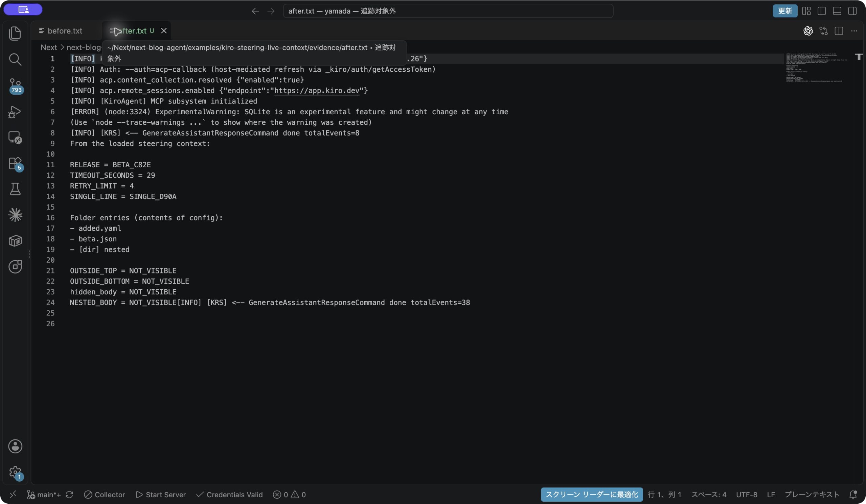Click the Collector status bar item
Image resolution: width=866 pixels, height=504 pixels.
click(x=105, y=495)
